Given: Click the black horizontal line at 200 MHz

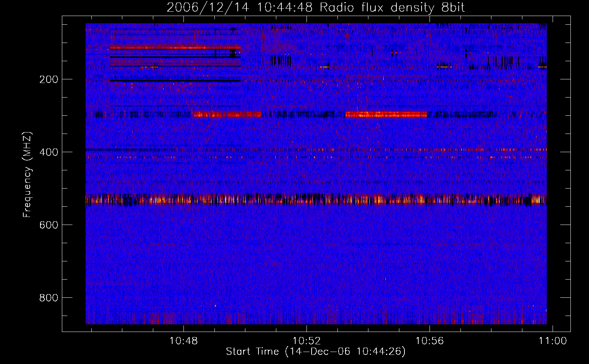Looking at the screenshot, I should point(175,80).
